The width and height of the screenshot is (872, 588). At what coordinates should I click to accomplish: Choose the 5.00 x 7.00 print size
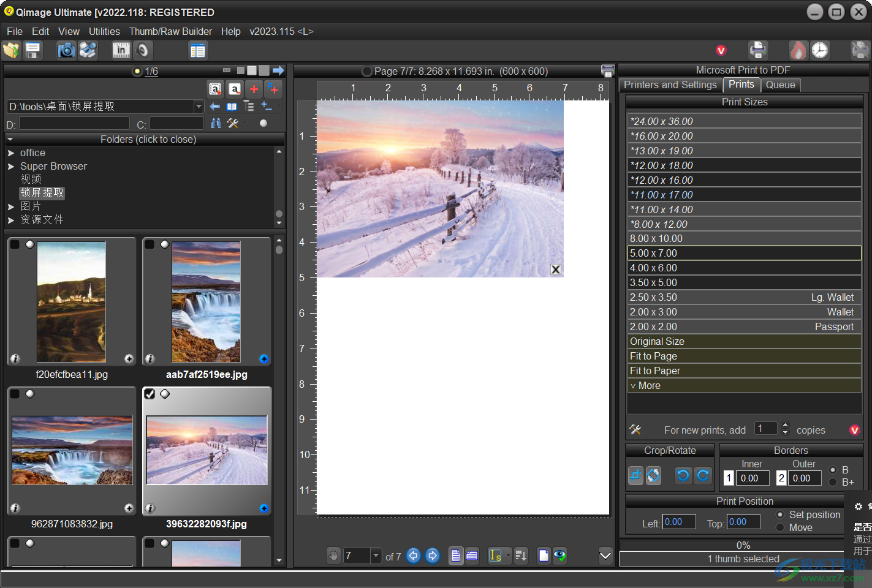coord(744,253)
